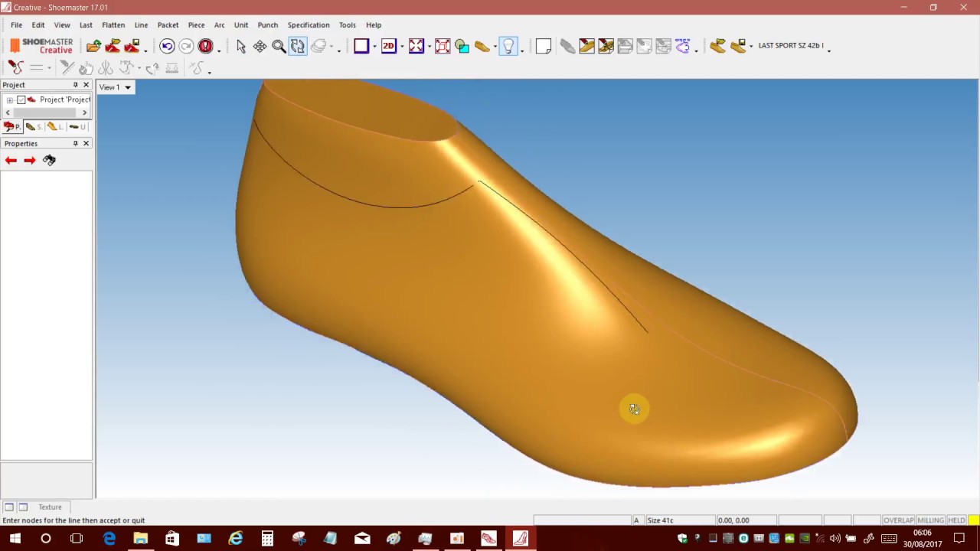The width and height of the screenshot is (980, 551).
Task: Click the OVERLAP status indicator
Action: [899, 520]
